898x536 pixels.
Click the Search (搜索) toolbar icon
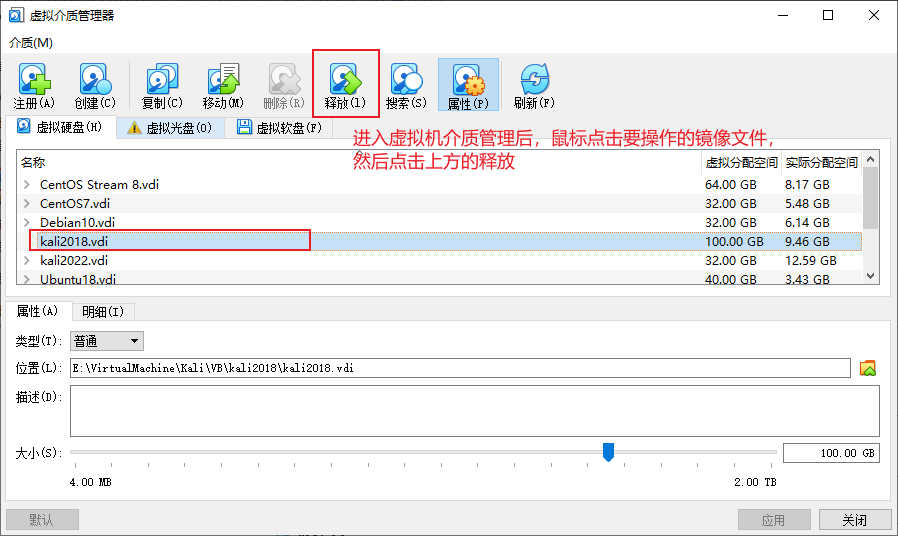[405, 80]
